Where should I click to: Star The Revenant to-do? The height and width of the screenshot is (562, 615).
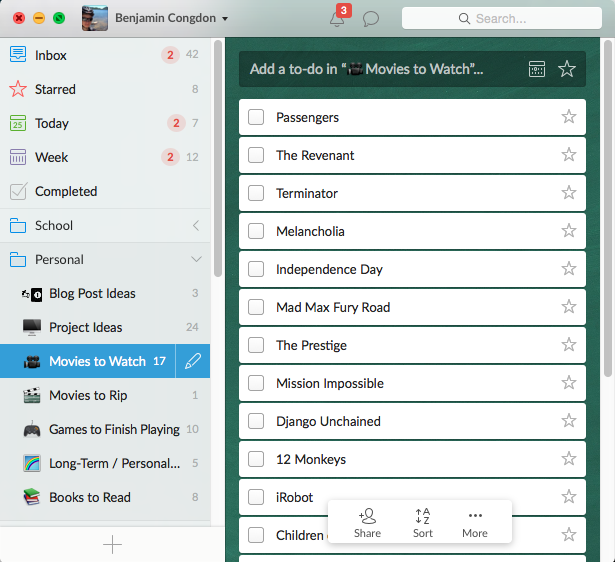pos(568,155)
